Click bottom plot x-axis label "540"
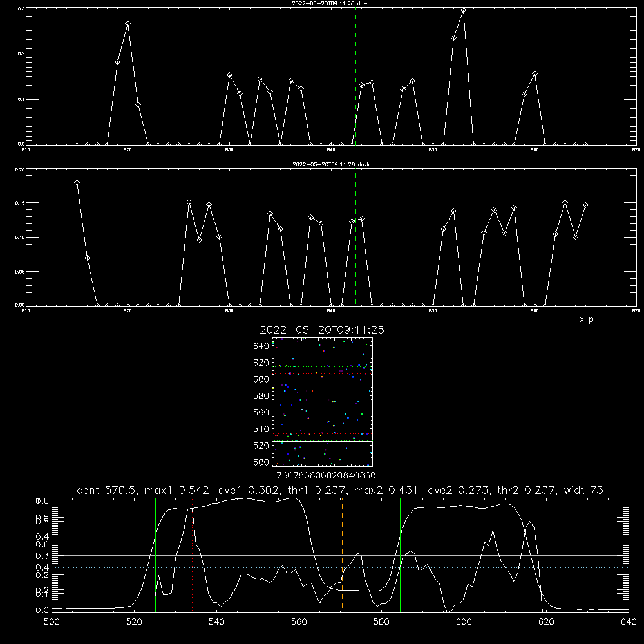644x644 pixels. point(216,621)
